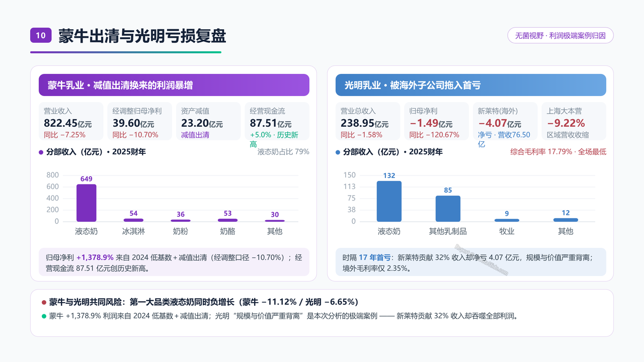Click the 无菌视野 · 利润极端案例归因 tag
Image resolution: width=644 pixels, height=362 pixels.
tap(560, 36)
